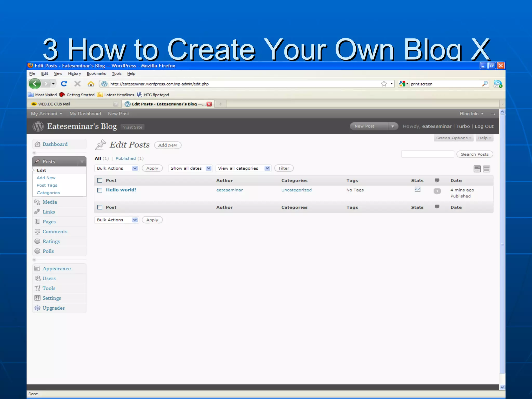
Task: Open the Tools menu in menu bar
Action: point(117,74)
